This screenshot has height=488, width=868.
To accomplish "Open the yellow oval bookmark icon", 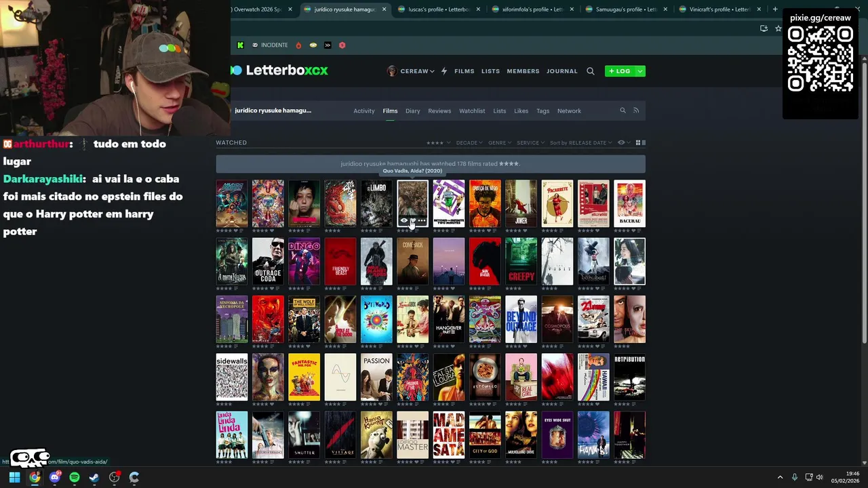I will tap(313, 45).
